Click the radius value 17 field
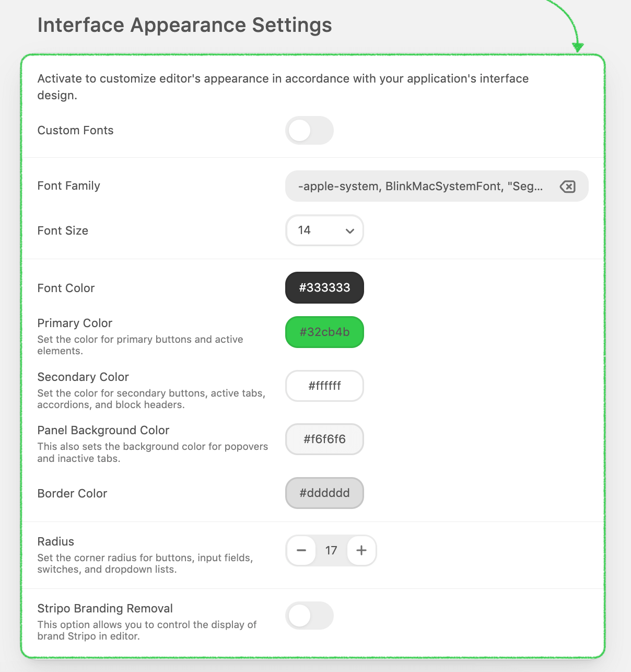 point(331,550)
